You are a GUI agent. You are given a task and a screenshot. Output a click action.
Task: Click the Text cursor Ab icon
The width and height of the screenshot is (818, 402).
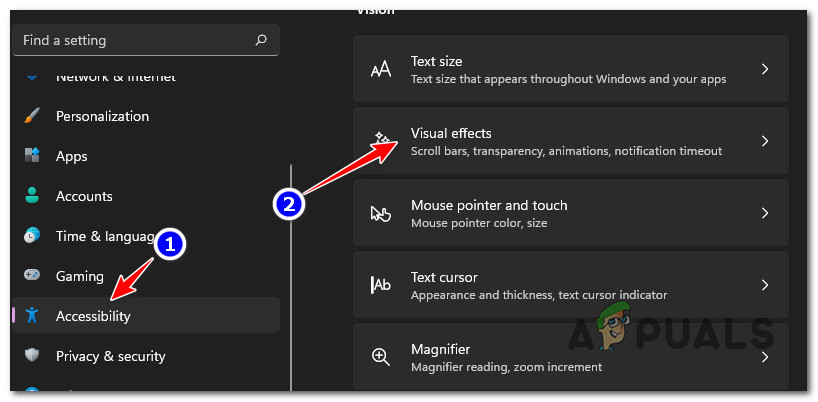click(381, 286)
